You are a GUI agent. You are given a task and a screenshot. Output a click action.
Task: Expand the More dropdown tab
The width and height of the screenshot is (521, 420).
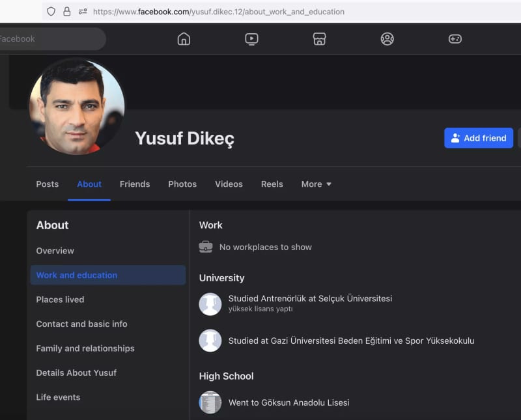(x=316, y=184)
